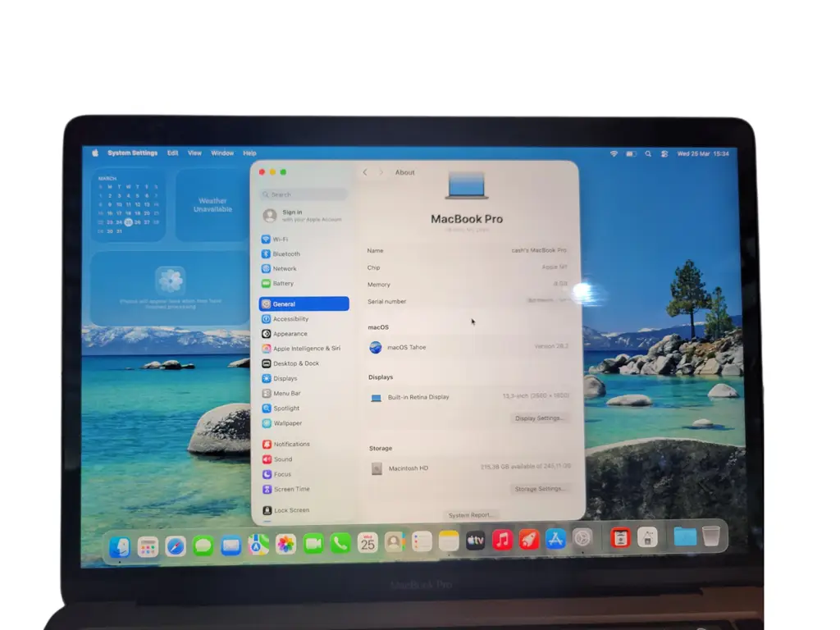This screenshot has width=840, height=630.
Task: Open the System Settings menu in menu bar
Action: point(132,153)
